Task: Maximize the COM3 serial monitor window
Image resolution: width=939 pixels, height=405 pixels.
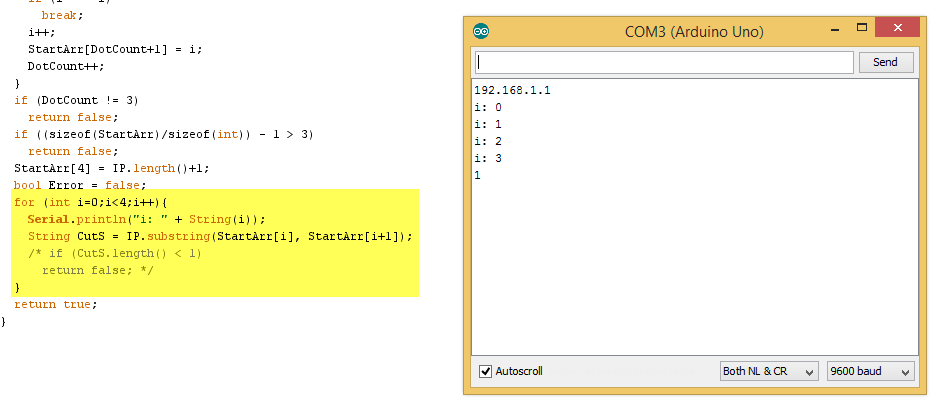Action: click(861, 29)
